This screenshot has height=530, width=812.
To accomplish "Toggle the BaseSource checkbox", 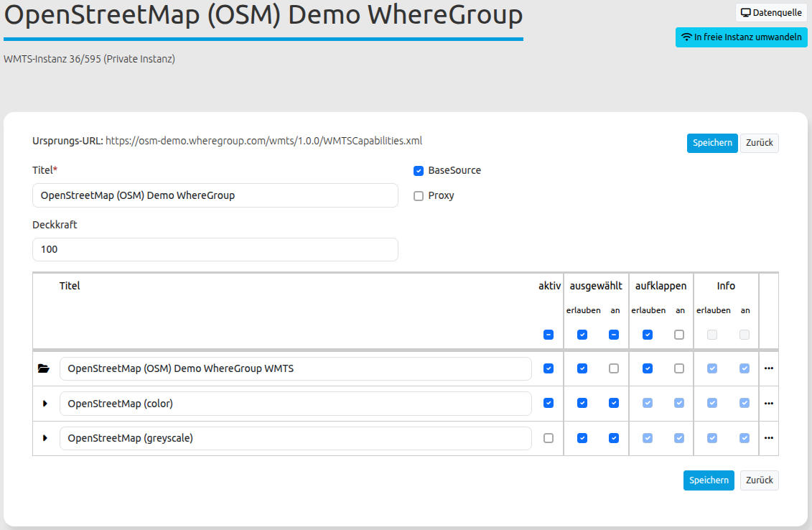I will click(x=419, y=171).
